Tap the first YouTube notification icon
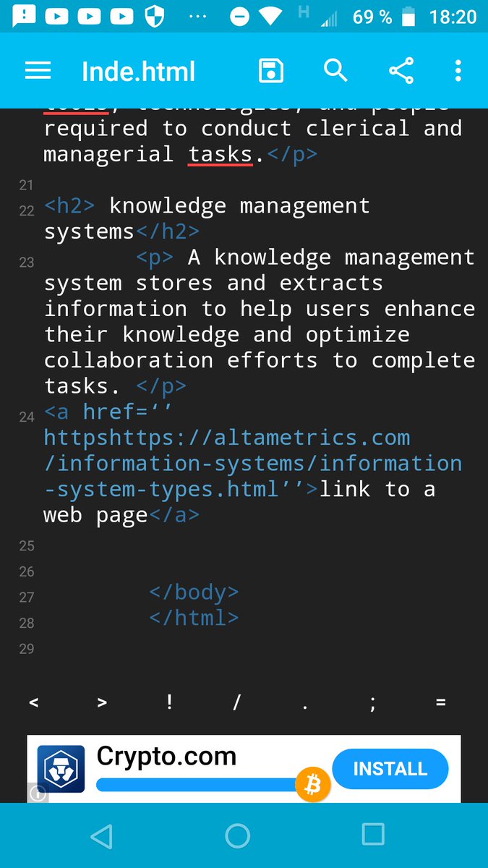488x868 pixels. [56, 16]
